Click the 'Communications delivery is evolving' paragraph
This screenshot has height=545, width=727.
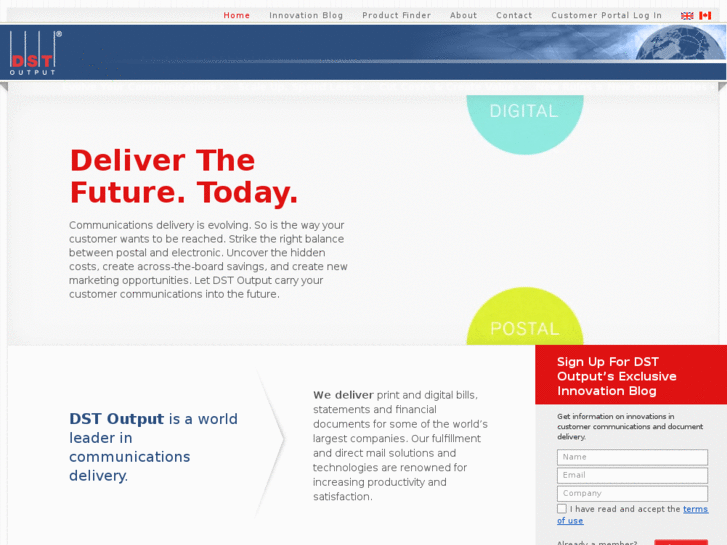click(208, 259)
